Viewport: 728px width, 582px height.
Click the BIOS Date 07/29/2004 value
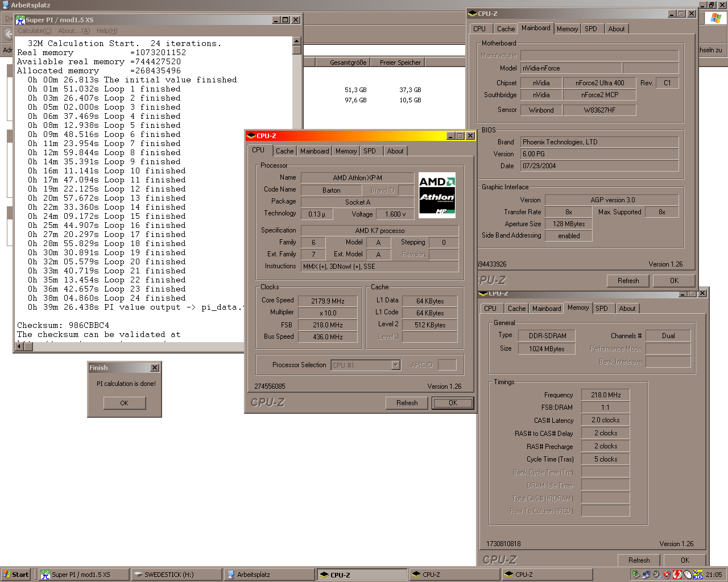coord(599,166)
